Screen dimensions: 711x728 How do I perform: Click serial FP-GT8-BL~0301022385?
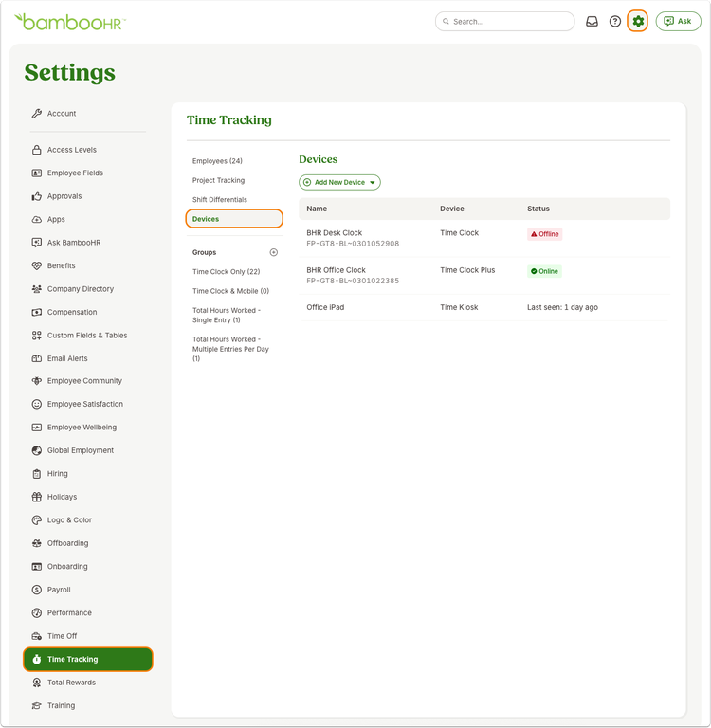coord(353,281)
